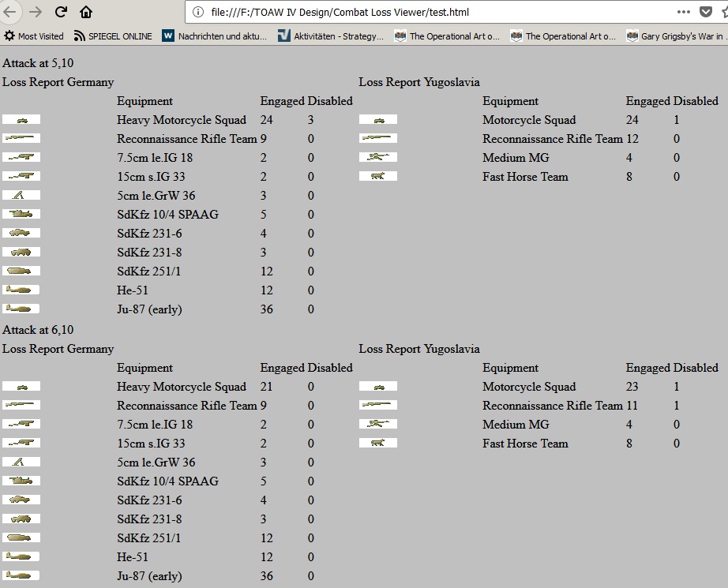Open the Gary Grigsby's War in bookmark

pyautogui.click(x=676, y=36)
